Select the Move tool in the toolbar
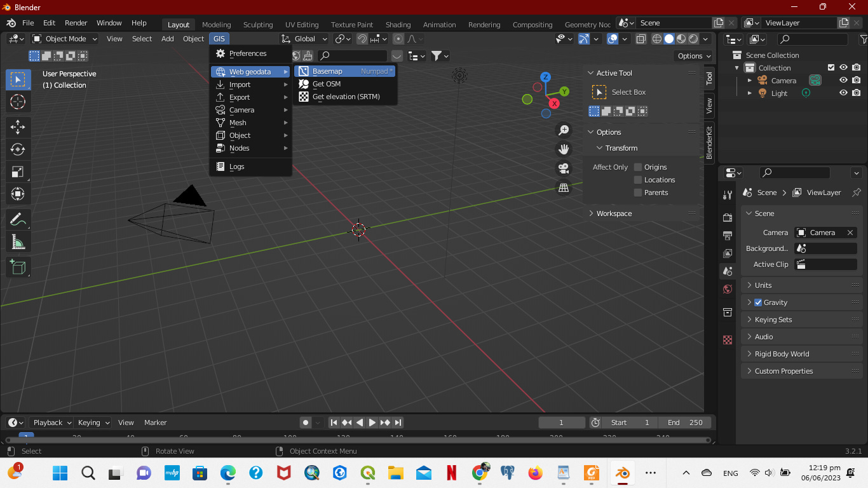 point(18,127)
